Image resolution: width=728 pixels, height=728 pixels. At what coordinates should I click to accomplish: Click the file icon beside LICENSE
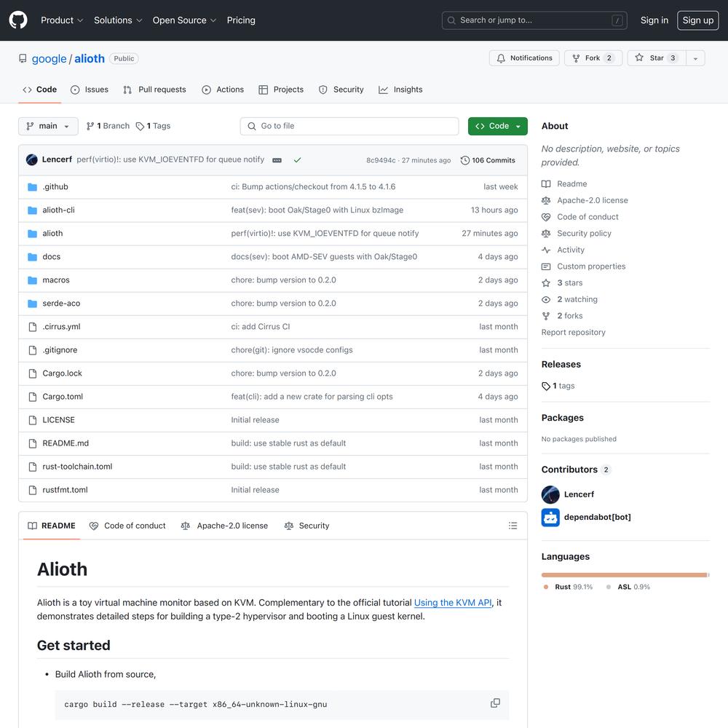coord(33,420)
